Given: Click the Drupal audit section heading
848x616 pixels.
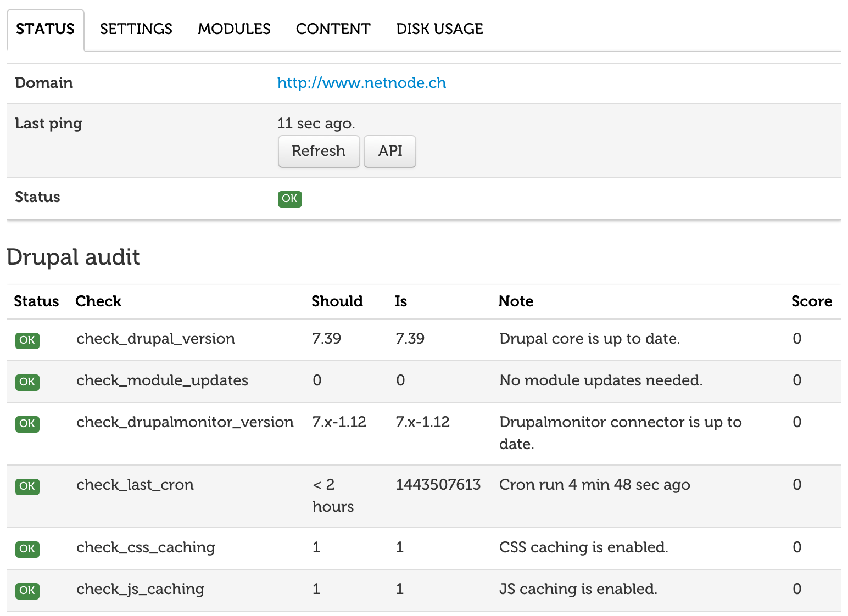Looking at the screenshot, I should [73, 256].
